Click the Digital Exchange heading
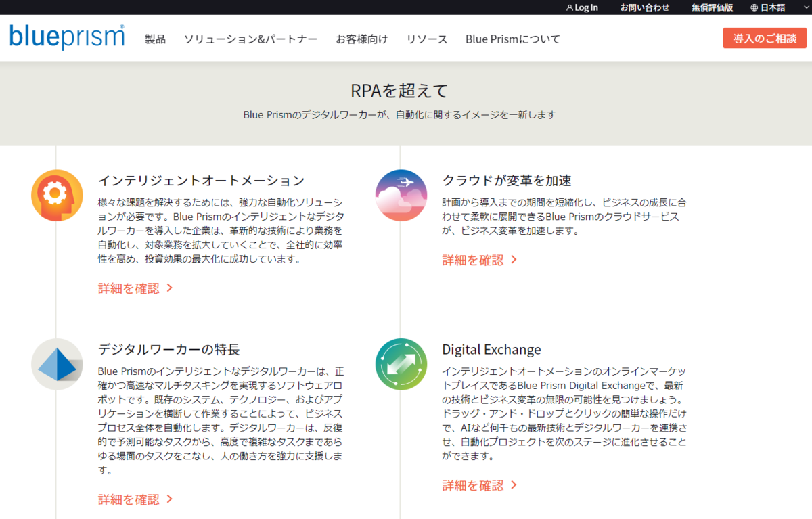 (491, 350)
